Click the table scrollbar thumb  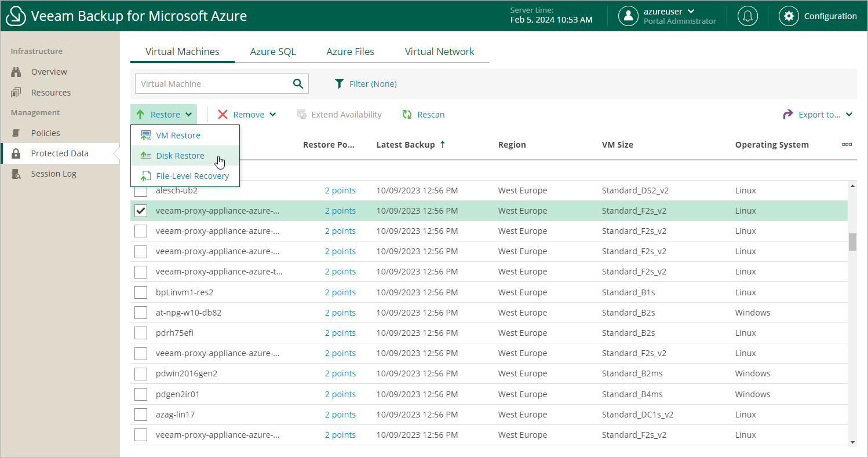(852, 242)
